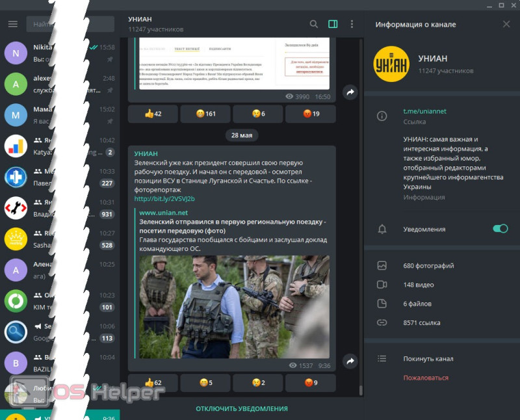
Task: Open the three-dot chat options menu
Action: [352, 24]
